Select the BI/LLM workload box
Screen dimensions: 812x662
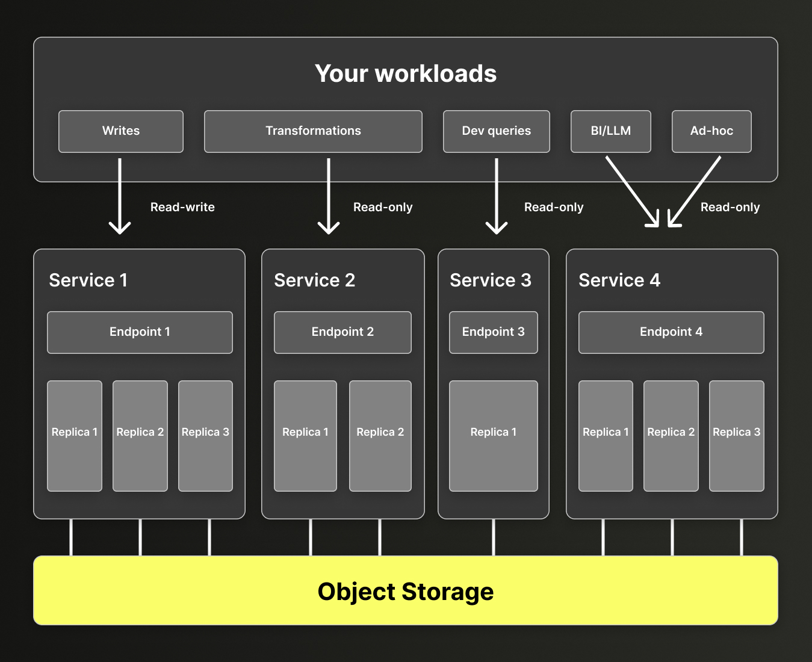(610, 131)
